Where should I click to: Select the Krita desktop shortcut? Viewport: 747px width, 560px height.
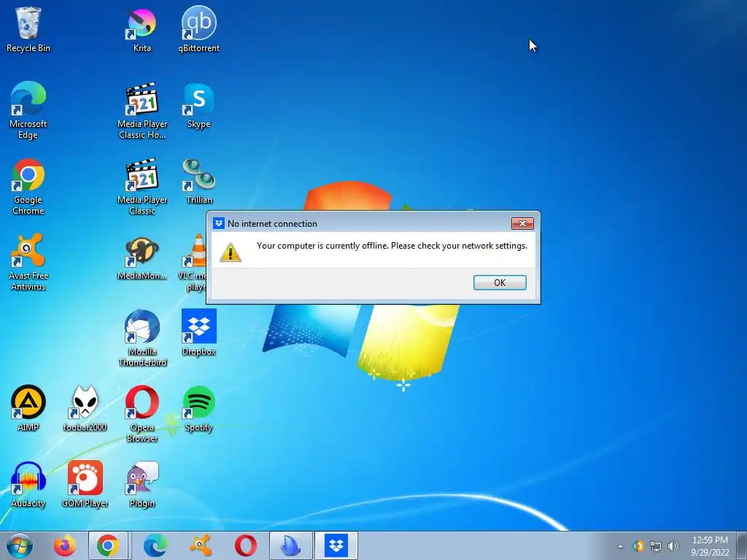(142, 29)
